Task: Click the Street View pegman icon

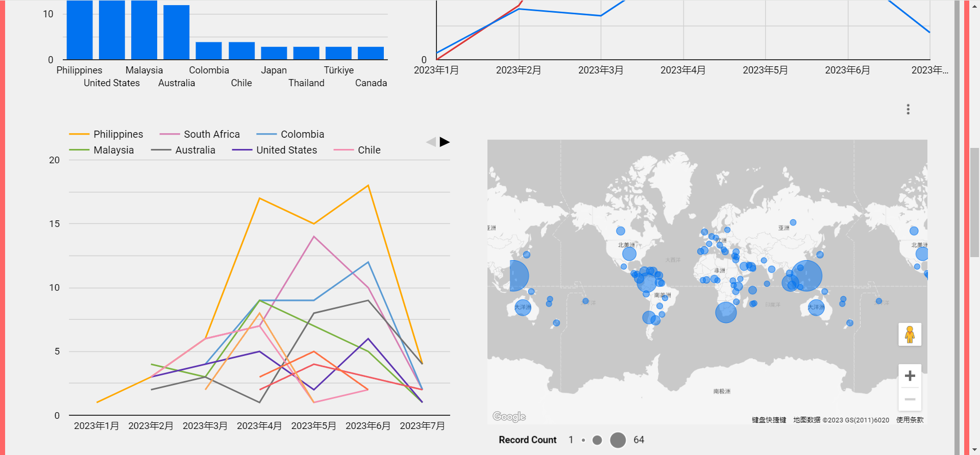Action: coord(910,335)
